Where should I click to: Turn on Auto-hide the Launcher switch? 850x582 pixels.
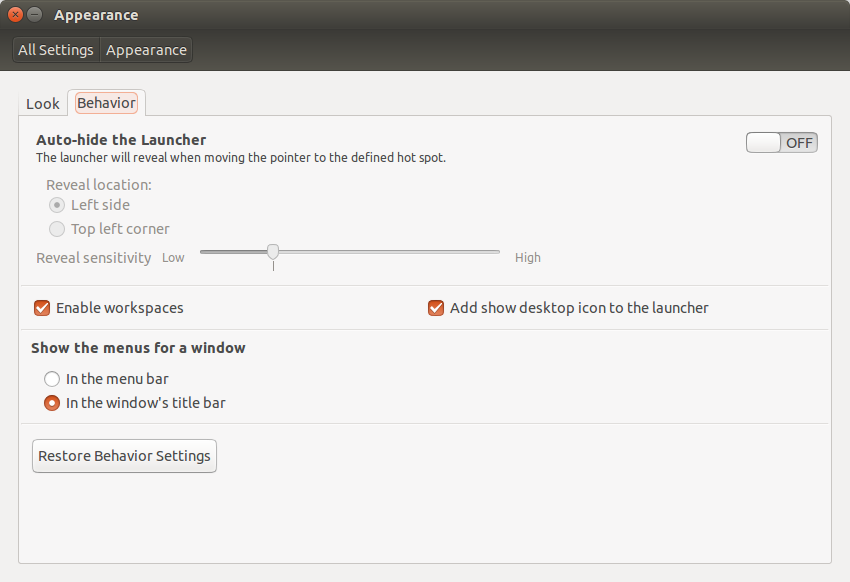pos(781,142)
